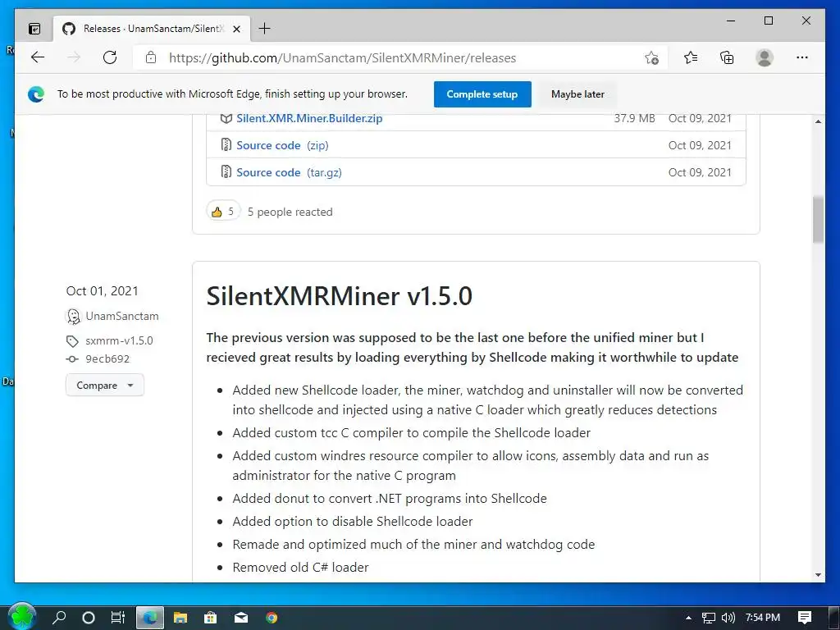Viewport: 840px width, 630px height.
Task: Click the UnamSanctam avatar icon
Action: tap(73, 317)
